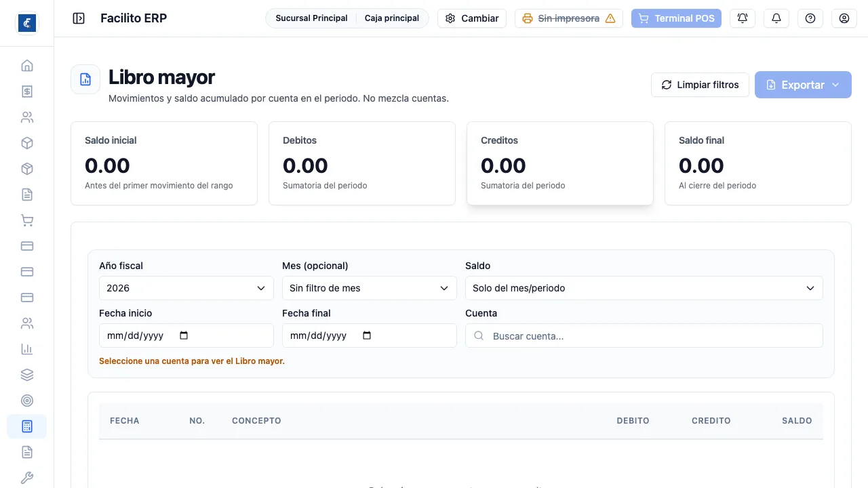Viewport: 868px width, 488px height.
Task: Click the DEBITO column header
Action: pyautogui.click(x=633, y=421)
